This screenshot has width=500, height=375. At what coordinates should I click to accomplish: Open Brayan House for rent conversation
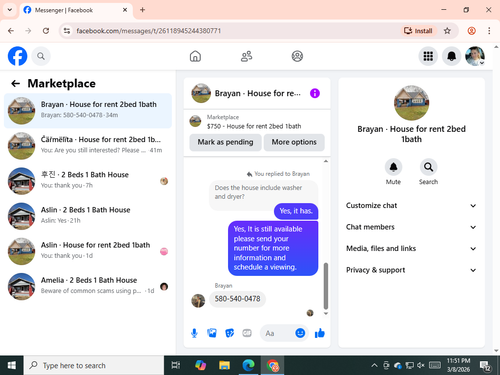pos(88,110)
